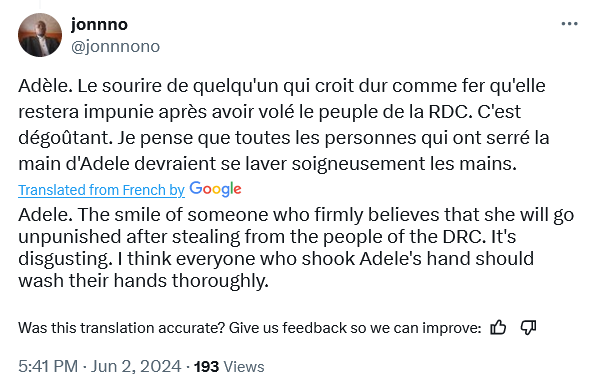Click the French line mentioning "peuple de la RDC"
598x391 pixels.
coord(269,112)
